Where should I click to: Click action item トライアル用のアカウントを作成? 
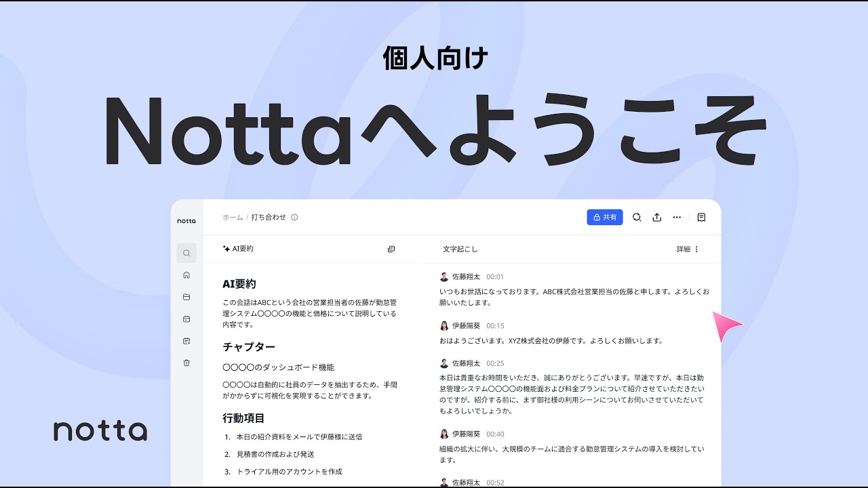pyautogui.click(x=289, y=471)
